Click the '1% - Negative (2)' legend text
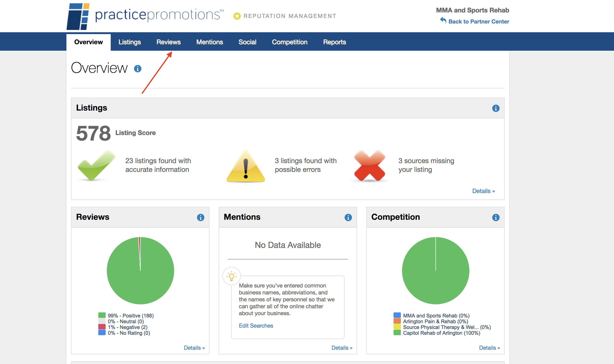This screenshot has height=364, width=614. (128, 327)
